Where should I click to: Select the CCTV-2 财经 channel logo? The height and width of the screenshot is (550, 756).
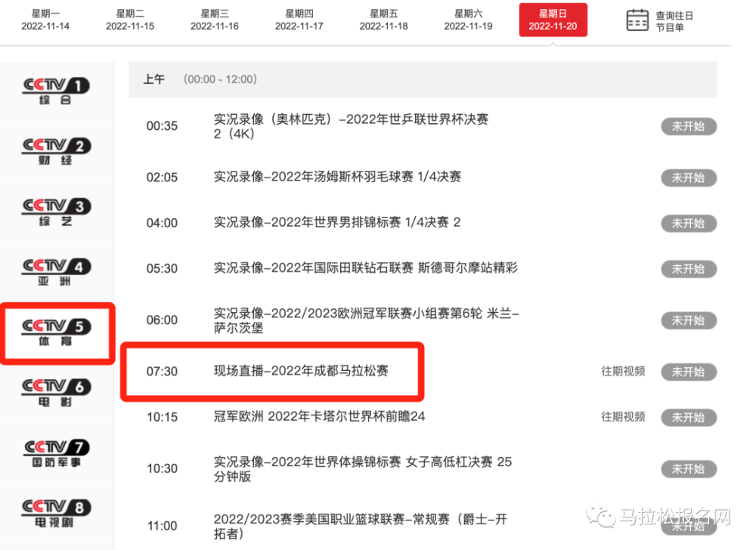point(56,151)
